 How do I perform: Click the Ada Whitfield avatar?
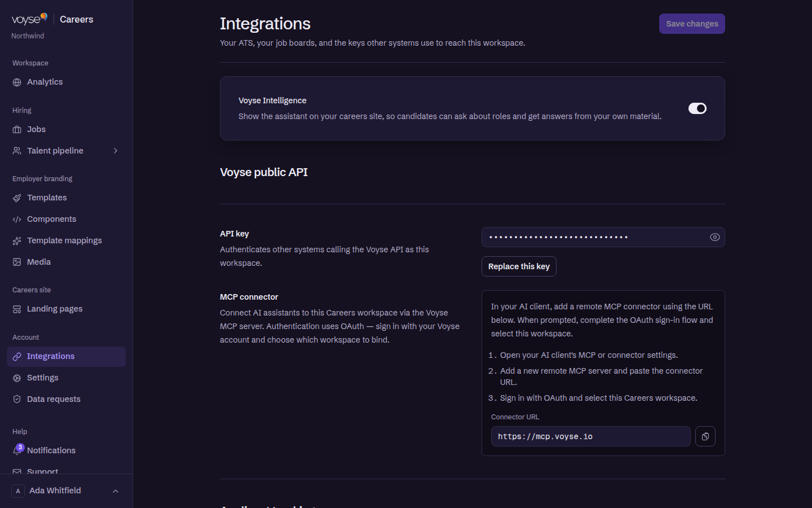click(x=18, y=491)
